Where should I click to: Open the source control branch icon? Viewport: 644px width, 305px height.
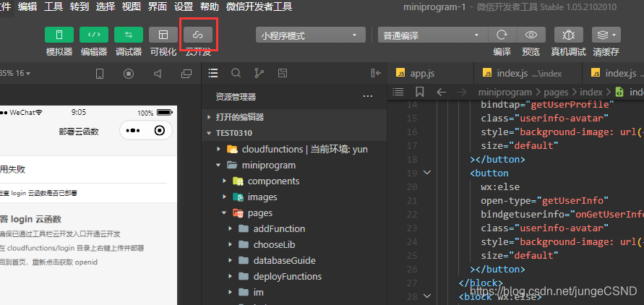(x=259, y=73)
